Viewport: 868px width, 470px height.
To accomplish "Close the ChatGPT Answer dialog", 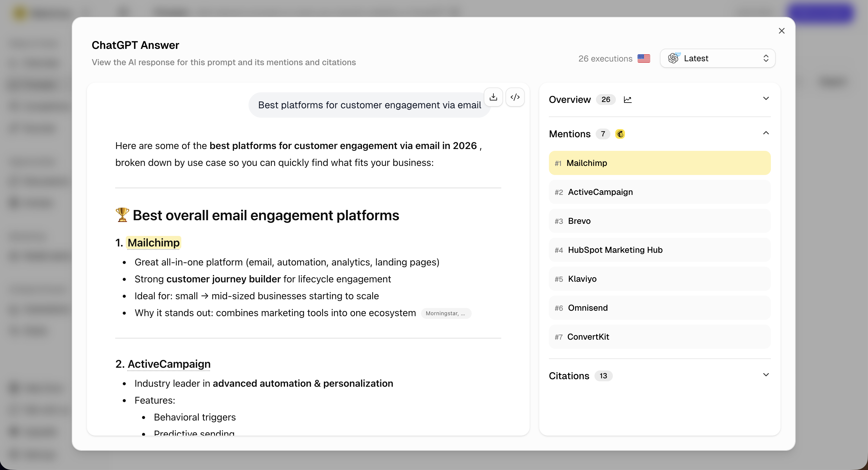I will [x=782, y=31].
